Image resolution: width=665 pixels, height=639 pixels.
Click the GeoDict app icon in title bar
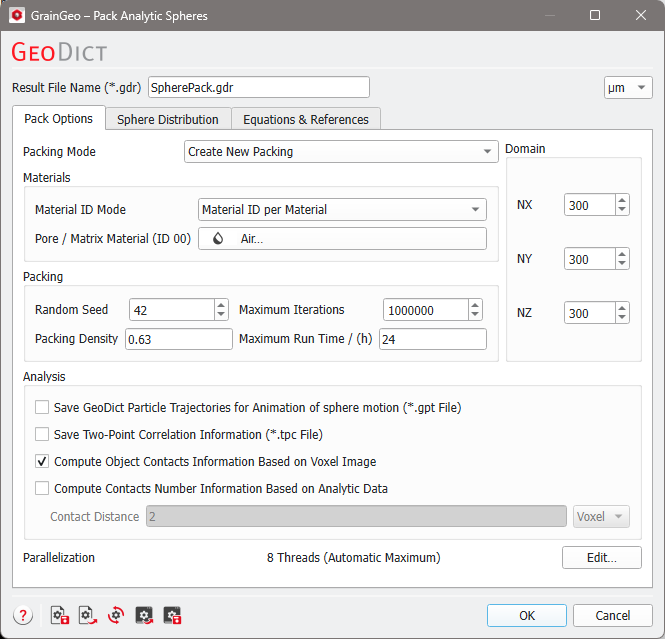(17, 16)
